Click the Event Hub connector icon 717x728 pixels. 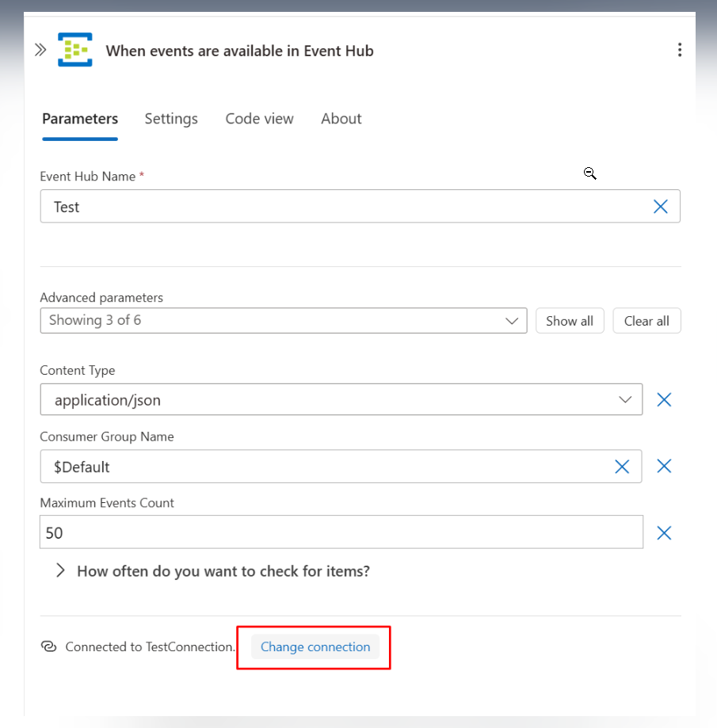coord(75,50)
